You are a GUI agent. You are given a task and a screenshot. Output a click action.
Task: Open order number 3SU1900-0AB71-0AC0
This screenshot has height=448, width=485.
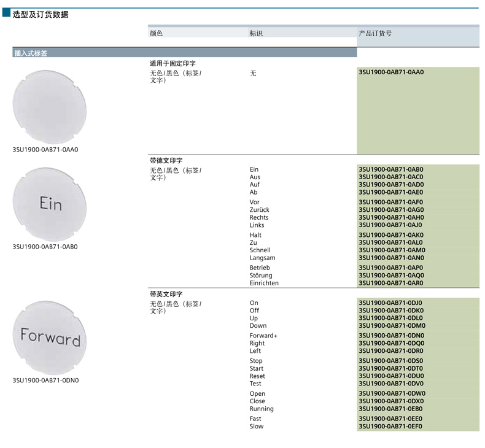pos(391,177)
